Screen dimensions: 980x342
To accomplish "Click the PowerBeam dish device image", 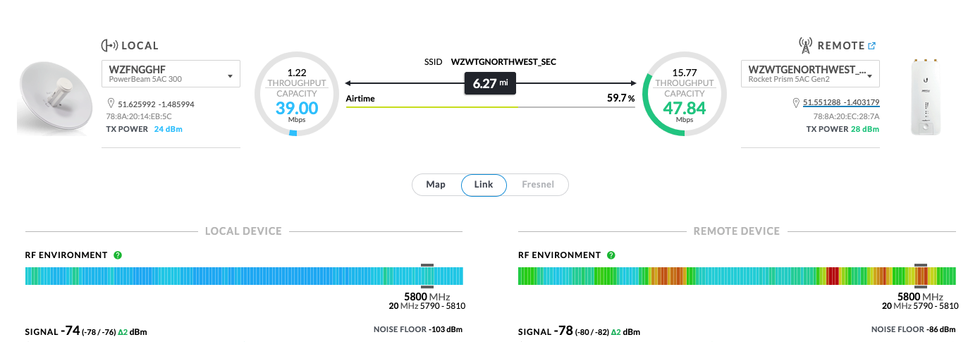I will (x=54, y=99).
